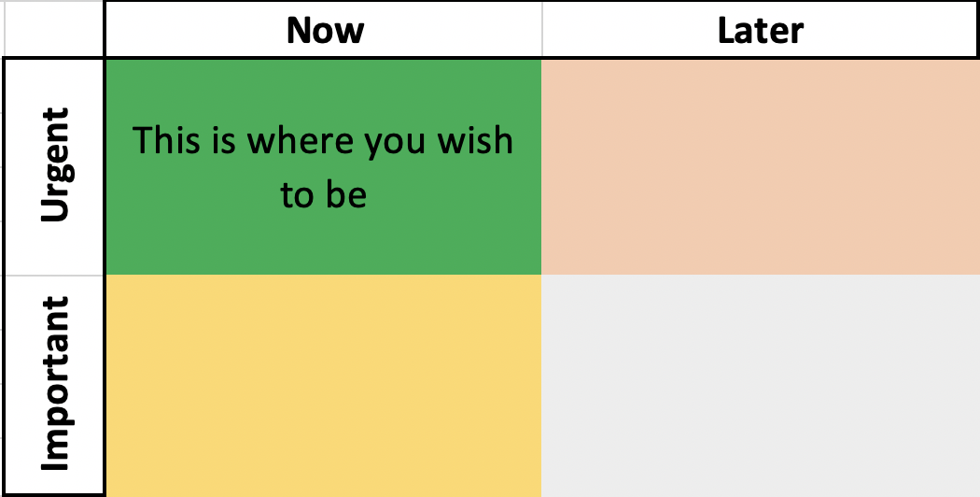
Task: Click the text 'This is where you wish'
Action: (323, 141)
